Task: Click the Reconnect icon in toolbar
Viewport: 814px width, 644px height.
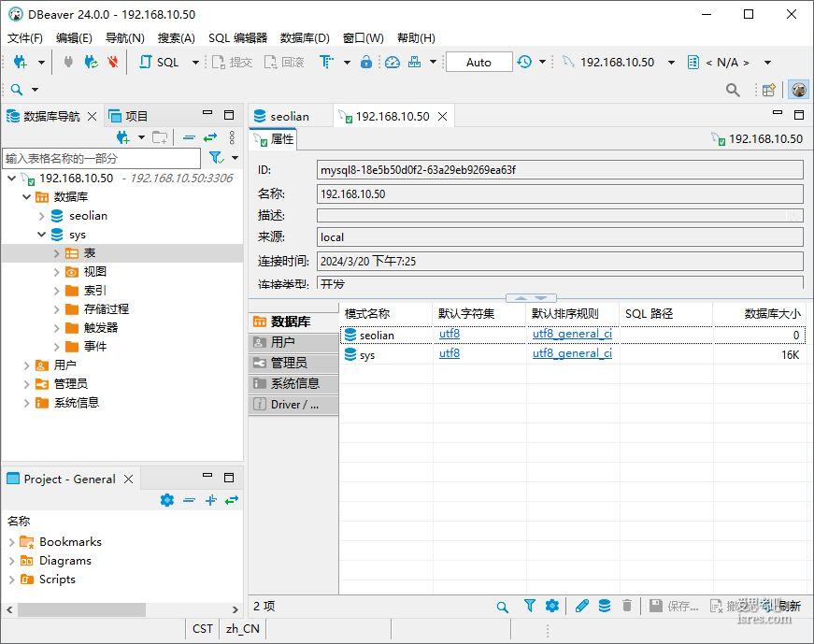Action: coord(91,63)
